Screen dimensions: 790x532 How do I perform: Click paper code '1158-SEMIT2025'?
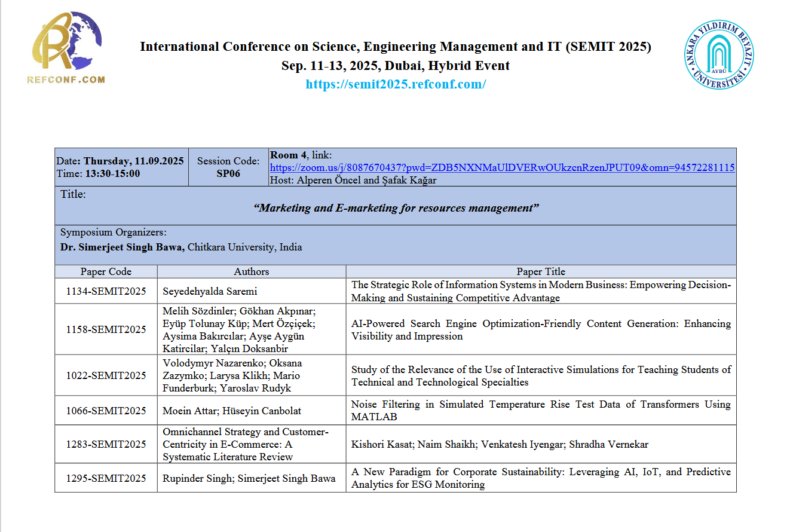point(106,329)
